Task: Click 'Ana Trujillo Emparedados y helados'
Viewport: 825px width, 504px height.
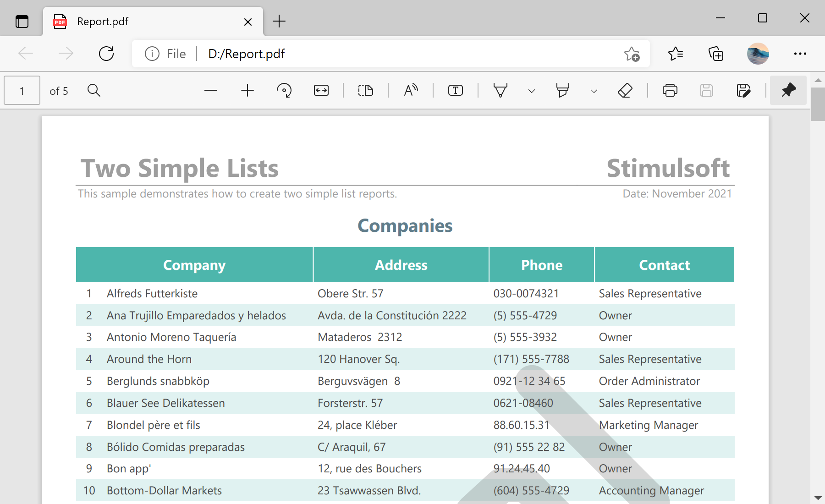Action: point(196,316)
